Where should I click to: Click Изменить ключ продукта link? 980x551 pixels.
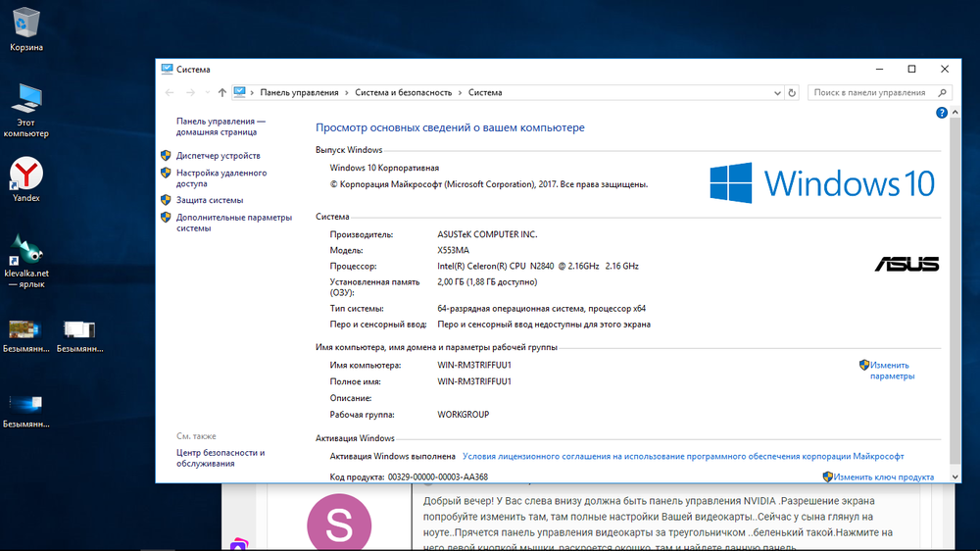[x=883, y=477]
